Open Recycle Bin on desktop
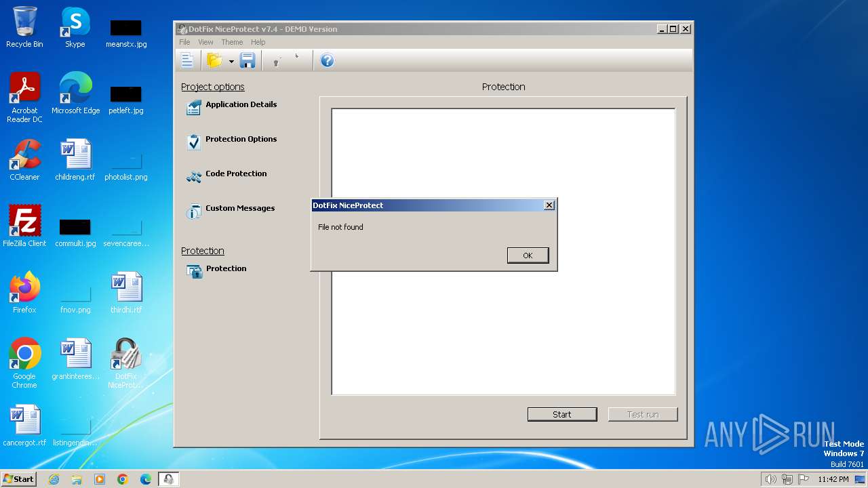Image resolution: width=868 pixels, height=488 pixels. (24, 27)
